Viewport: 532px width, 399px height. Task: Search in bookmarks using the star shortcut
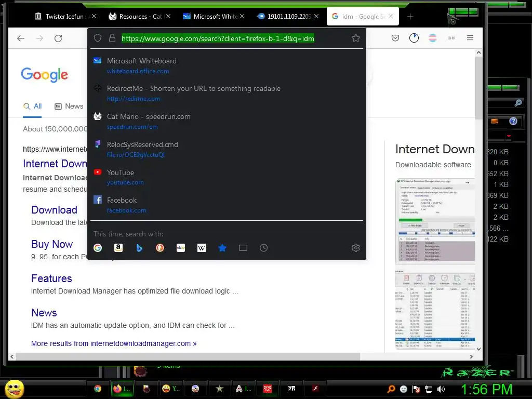click(x=222, y=248)
